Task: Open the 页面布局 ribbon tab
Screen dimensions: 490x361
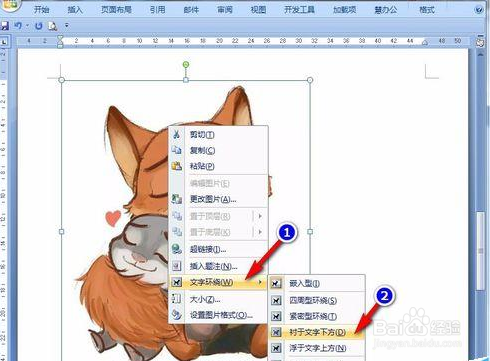Action: (x=116, y=10)
